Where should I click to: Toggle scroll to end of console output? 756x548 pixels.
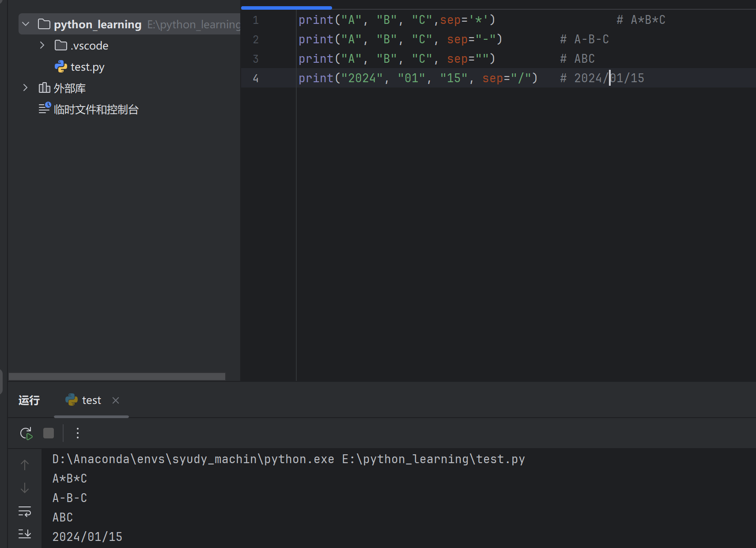tap(25, 534)
